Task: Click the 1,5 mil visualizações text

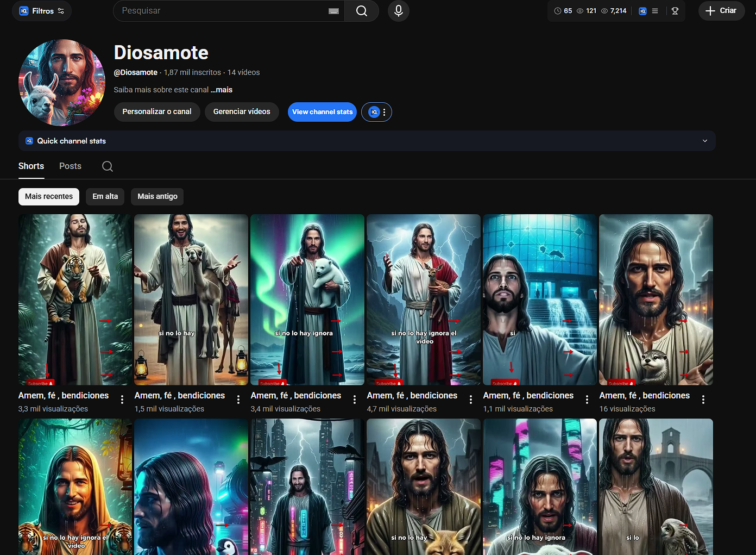Action: (x=169, y=409)
